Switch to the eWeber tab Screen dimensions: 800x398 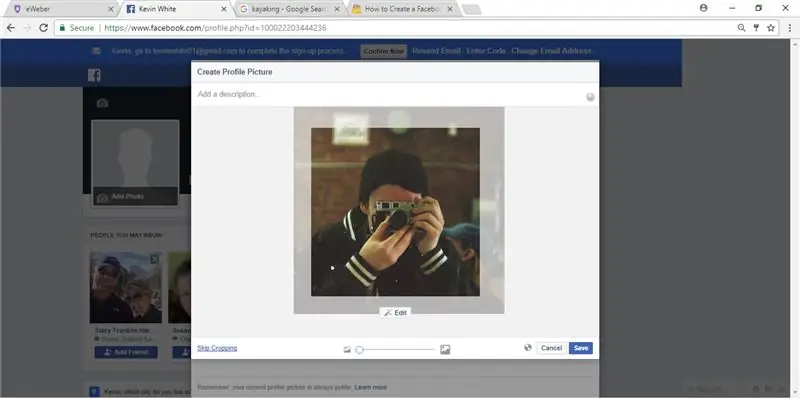(61, 9)
